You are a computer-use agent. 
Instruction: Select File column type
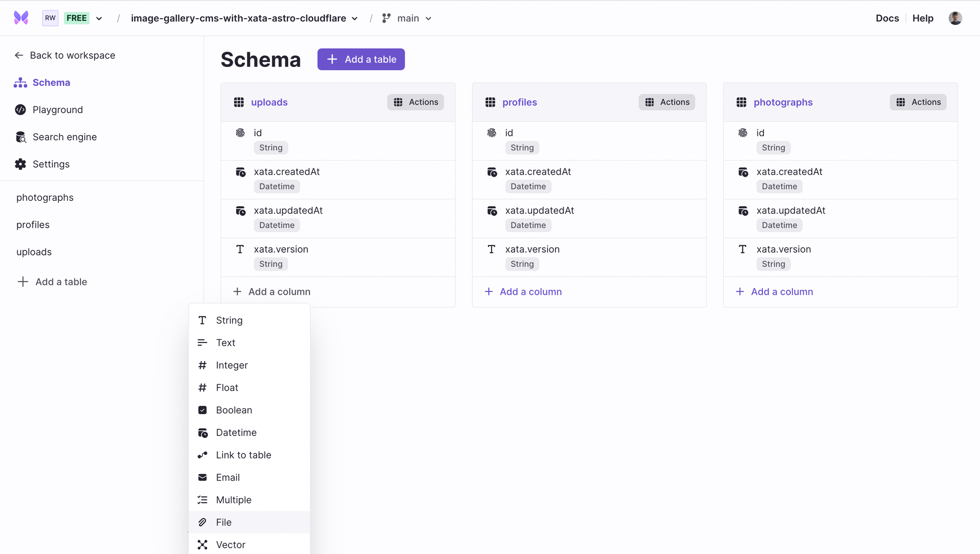(x=224, y=522)
